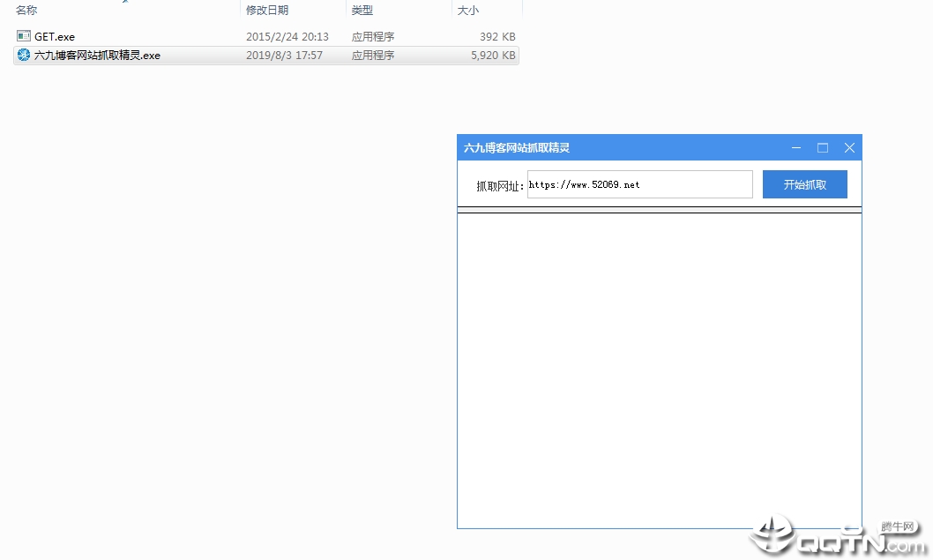
Task: Click the 抓取网址 label
Action: point(500,186)
